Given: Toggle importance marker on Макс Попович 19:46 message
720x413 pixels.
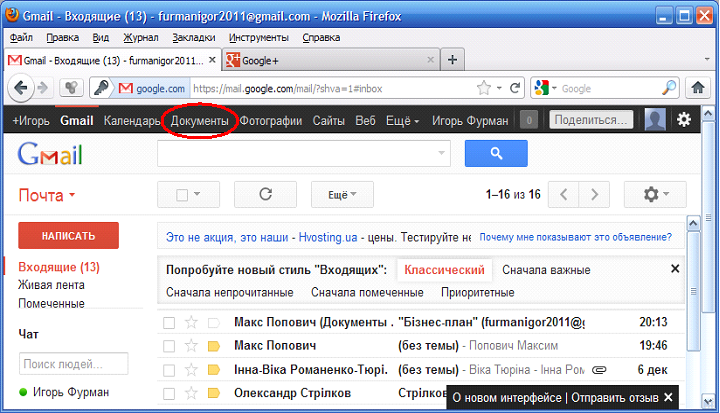Looking at the screenshot, I should tap(214, 346).
